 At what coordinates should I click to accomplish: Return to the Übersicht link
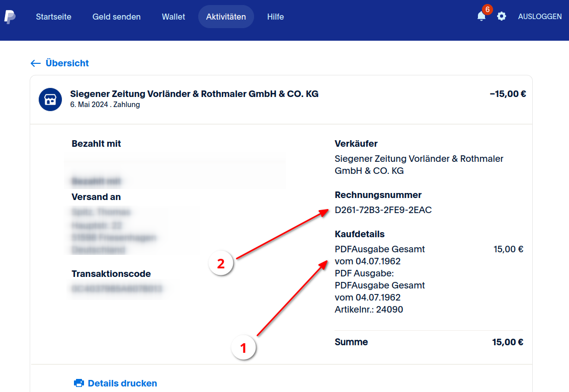point(67,63)
